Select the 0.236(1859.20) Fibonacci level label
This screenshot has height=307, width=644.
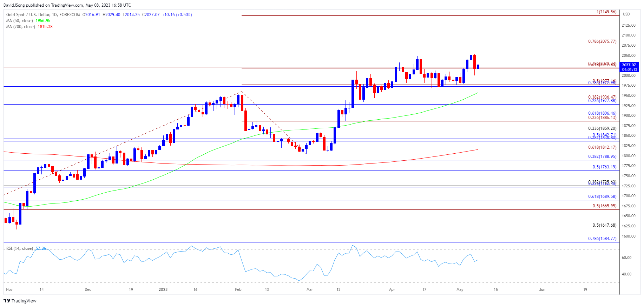(602, 128)
